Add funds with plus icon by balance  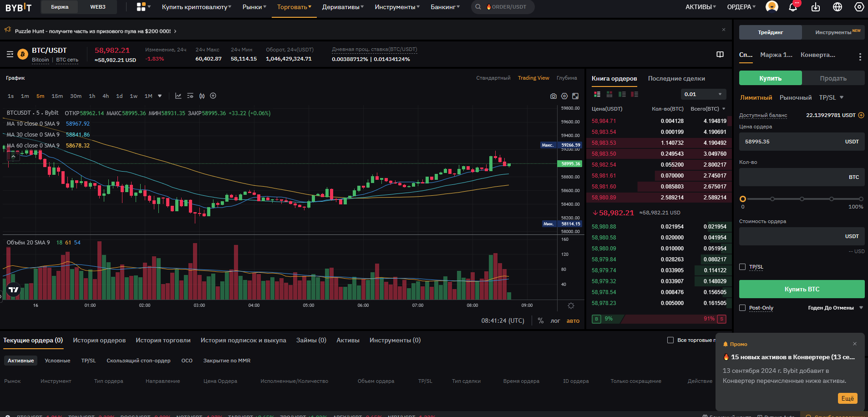pyautogui.click(x=861, y=115)
